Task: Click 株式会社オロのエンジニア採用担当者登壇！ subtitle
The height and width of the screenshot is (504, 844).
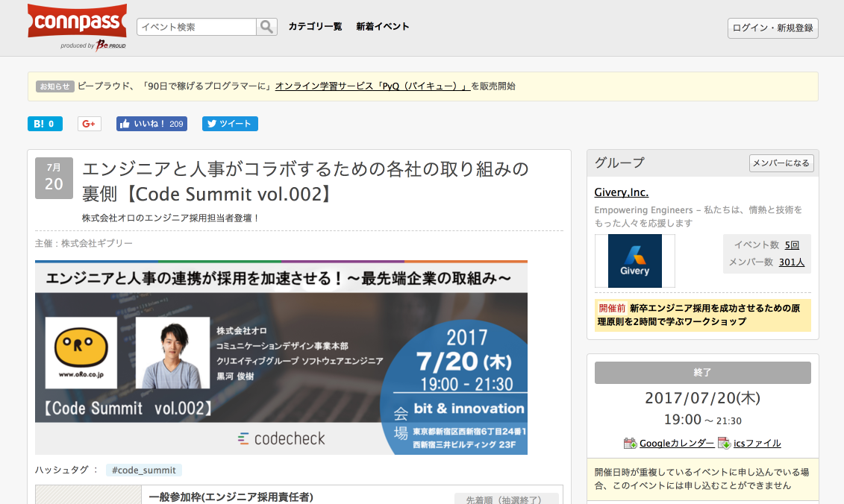Action: [x=171, y=218]
